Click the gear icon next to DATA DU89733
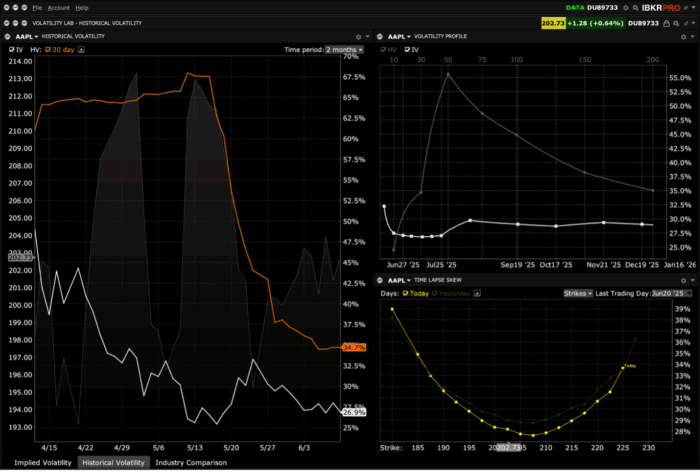Image resolution: width=700 pixels, height=472 pixels. pyautogui.click(x=625, y=8)
